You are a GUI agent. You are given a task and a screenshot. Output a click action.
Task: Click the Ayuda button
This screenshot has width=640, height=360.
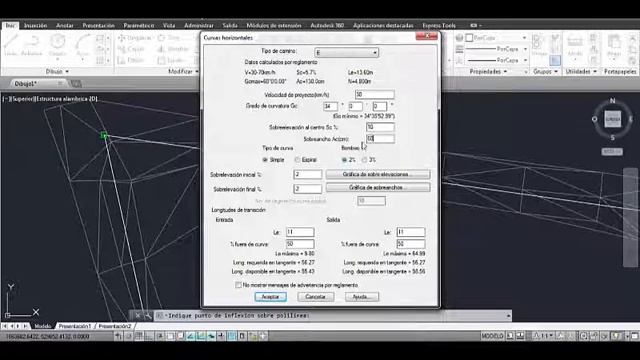point(362,297)
